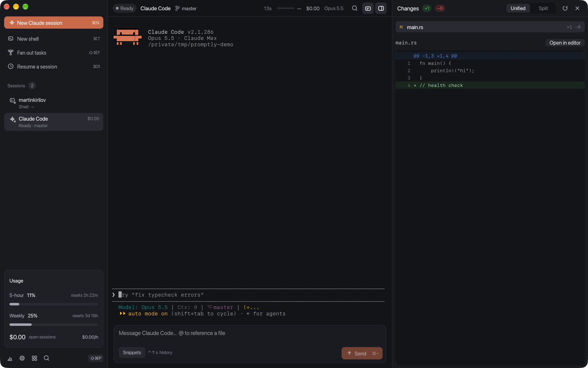Screen dimensions: 588x368
Task: Toggle the message composer panel icon
Action: (368, 8)
